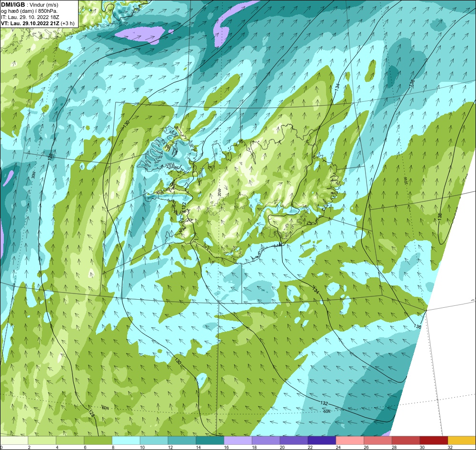
Task: Select the 30W longitude label
Action: point(33,175)
